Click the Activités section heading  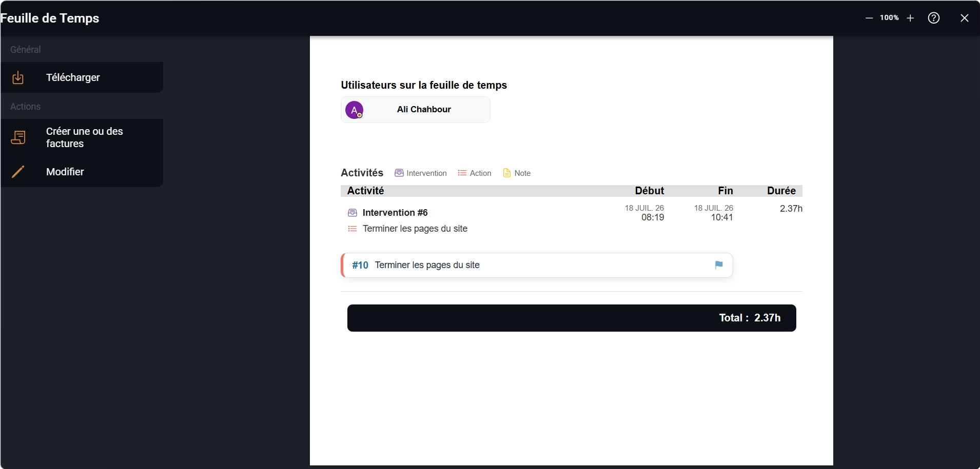[x=362, y=173]
